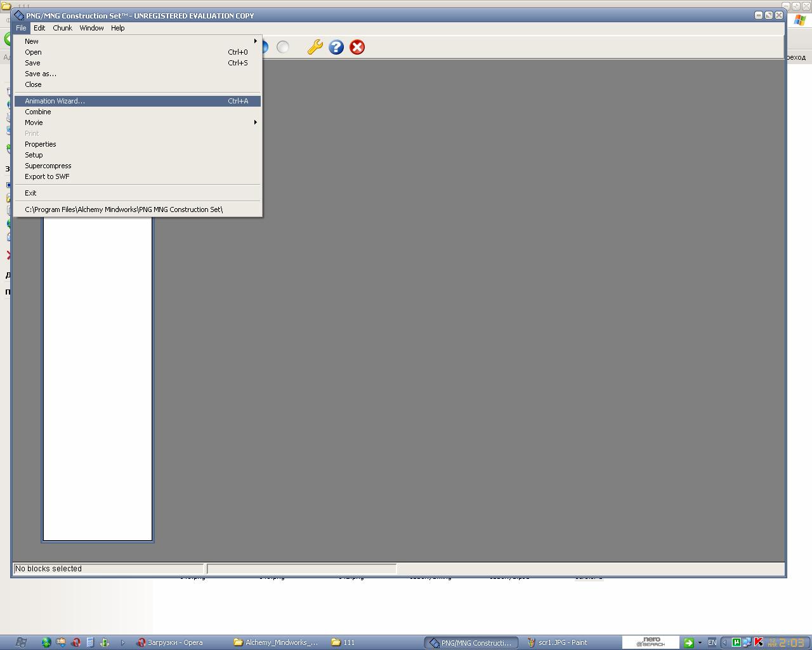Open the Windows Start button

(x=21, y=642)
